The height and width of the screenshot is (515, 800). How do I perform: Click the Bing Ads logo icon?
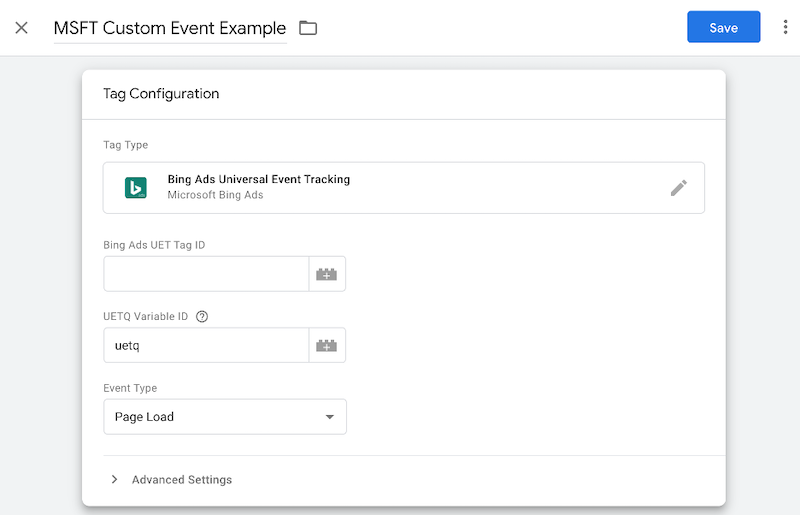pyautogui.click(x=136, y=188)
